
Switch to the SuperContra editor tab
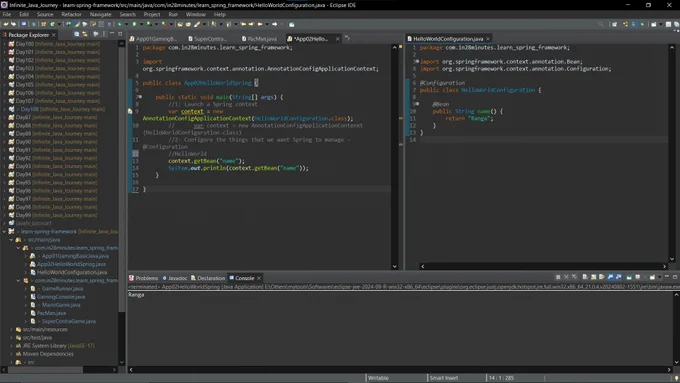tap(207, 39)
